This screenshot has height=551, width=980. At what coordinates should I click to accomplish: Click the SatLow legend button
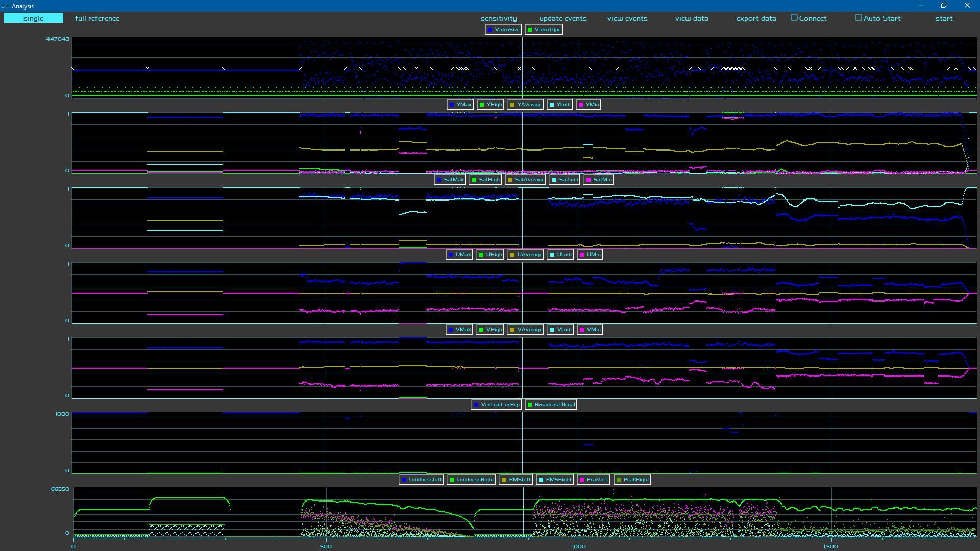coord(565,180)
